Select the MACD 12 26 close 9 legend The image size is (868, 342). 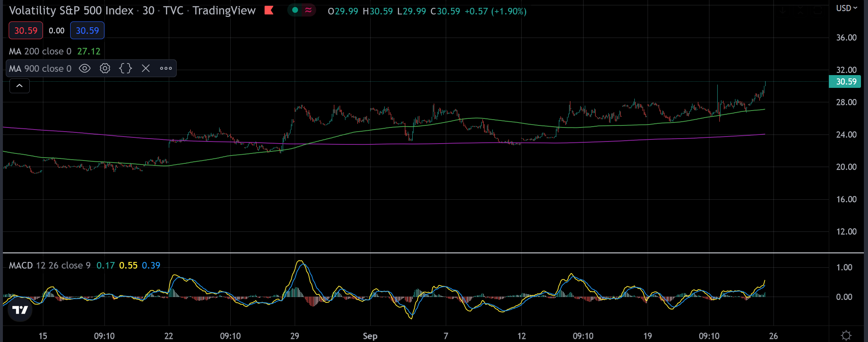point(50,265)
